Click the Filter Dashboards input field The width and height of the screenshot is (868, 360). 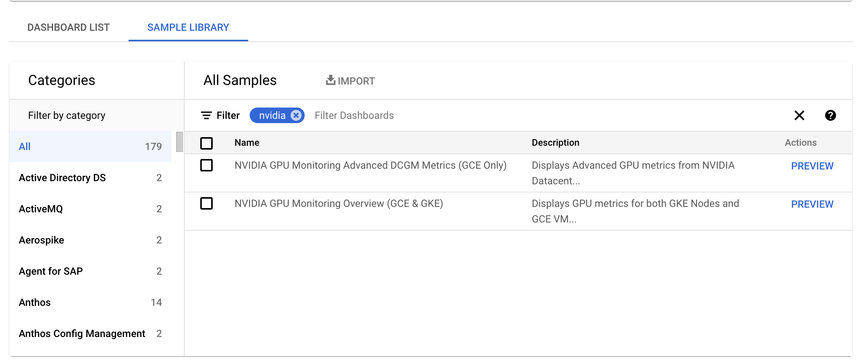click(x=354, y=115)
